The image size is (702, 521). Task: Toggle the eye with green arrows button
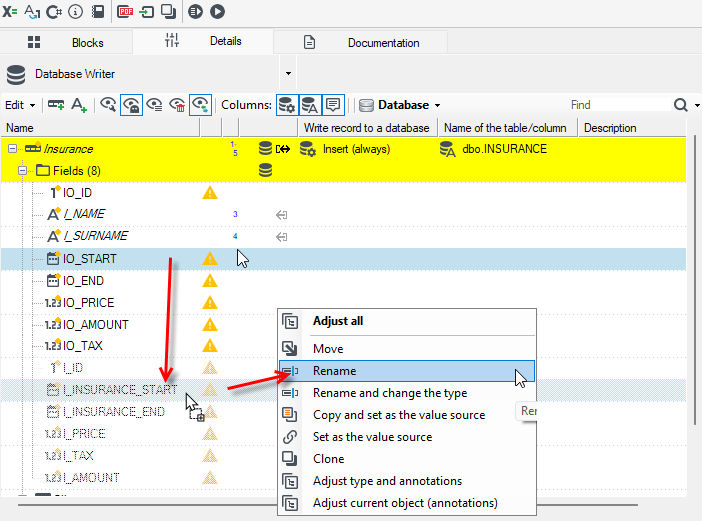tap(200, 105)
